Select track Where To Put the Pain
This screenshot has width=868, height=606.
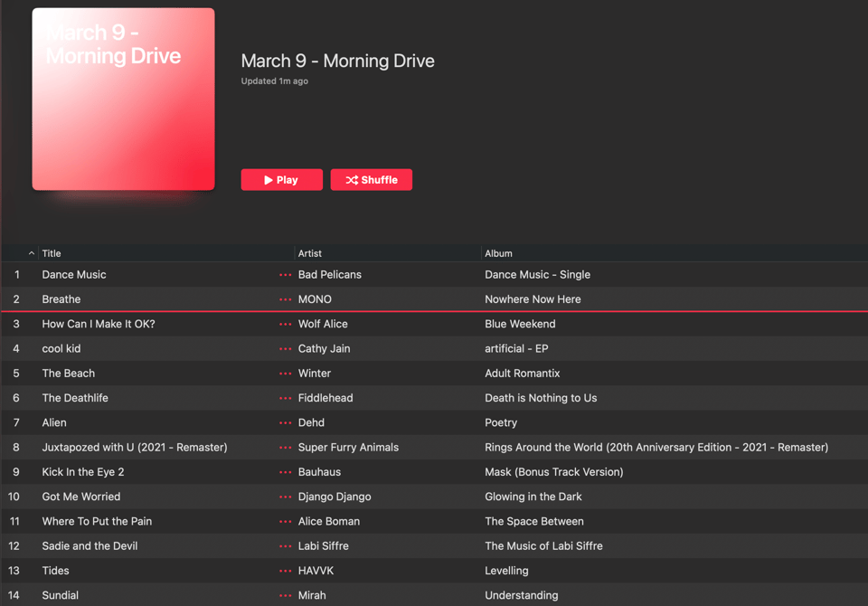(x=97, y=521)
